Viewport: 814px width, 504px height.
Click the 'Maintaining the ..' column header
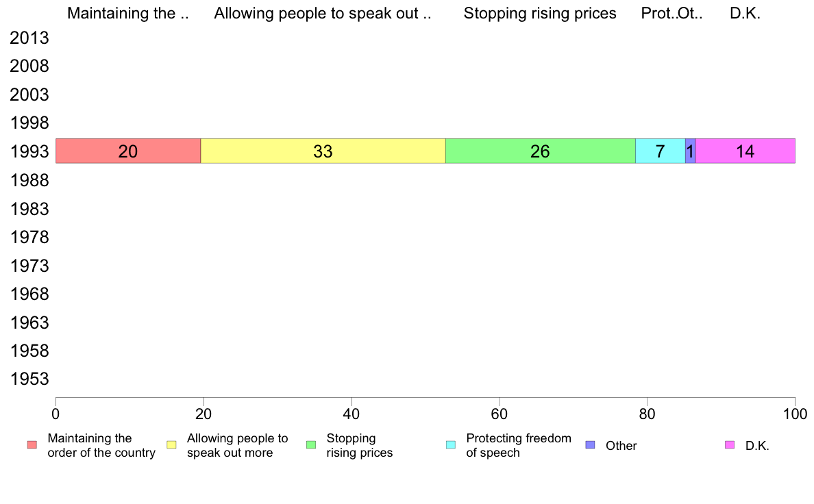tap(128, 14)
